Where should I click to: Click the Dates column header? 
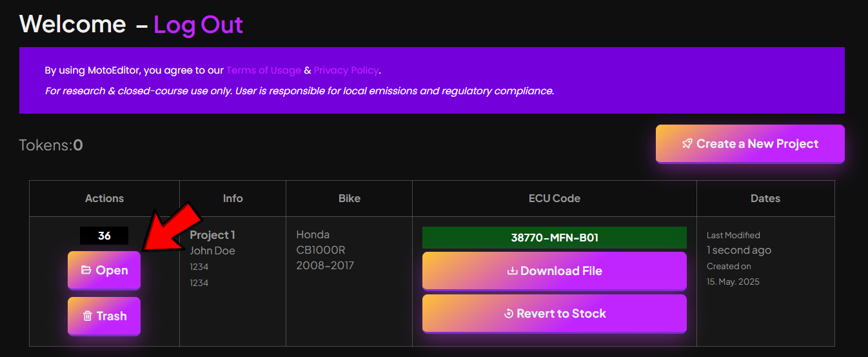pos(765,198)
